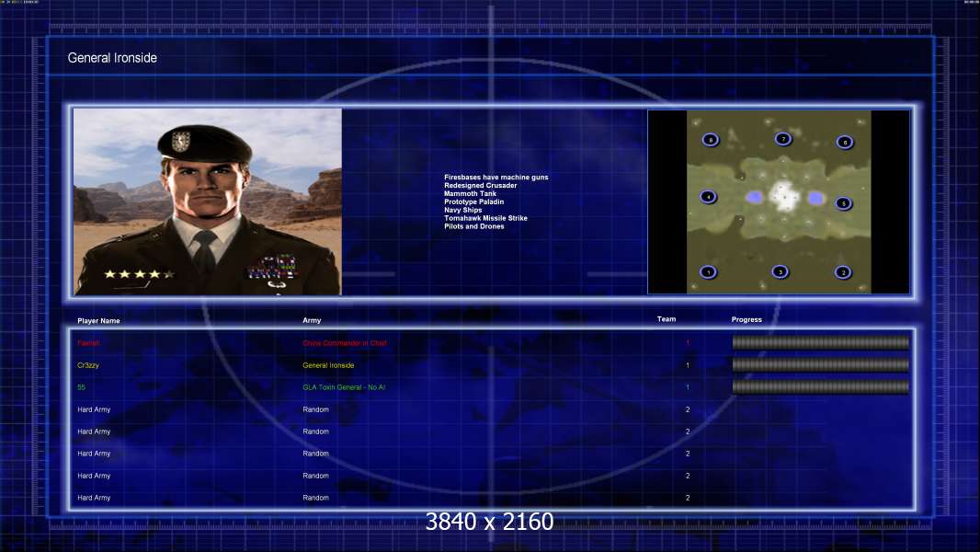The width and height of the screenshot is (980, 552).
Task: Click "Tomahawk Missile Strike" feature line
Action: 485,218
